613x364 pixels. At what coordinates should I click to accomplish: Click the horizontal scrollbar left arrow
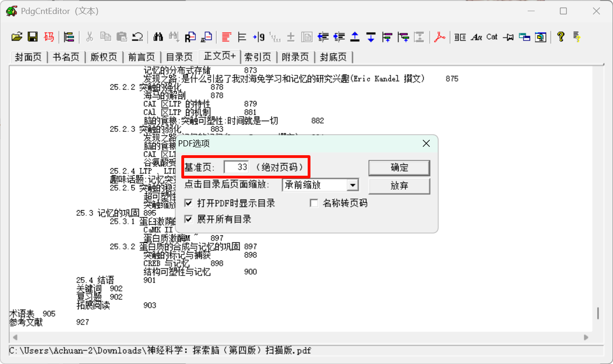[14, 337]
